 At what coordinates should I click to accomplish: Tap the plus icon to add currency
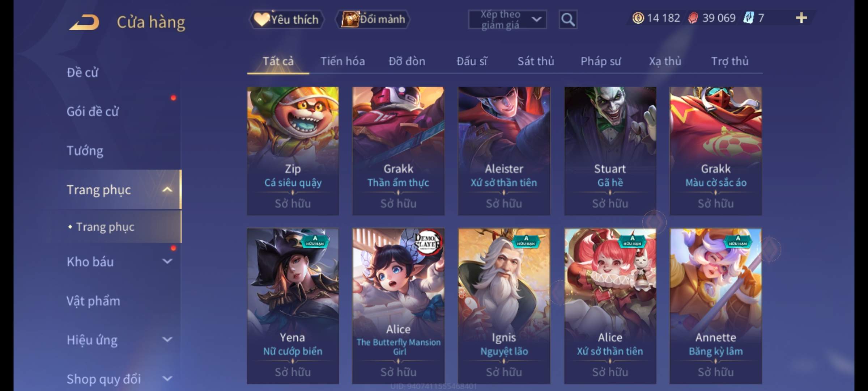801,18
